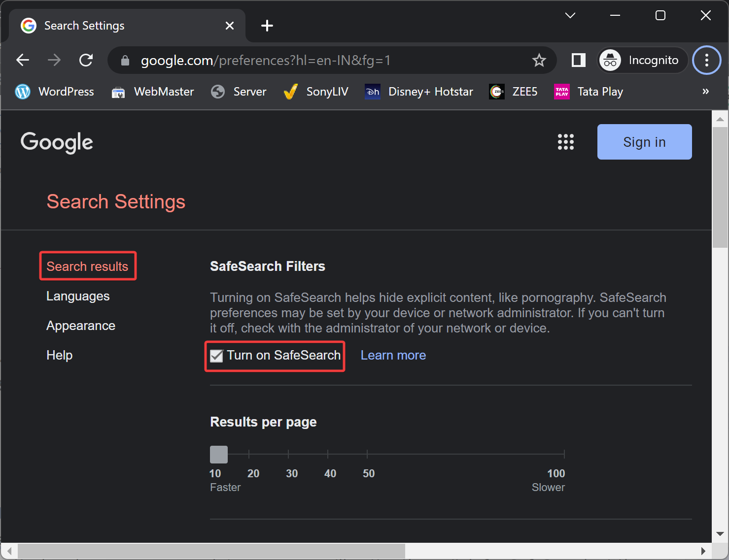Open the Learn more link
729x560 pixels.
tap(393, 355)
